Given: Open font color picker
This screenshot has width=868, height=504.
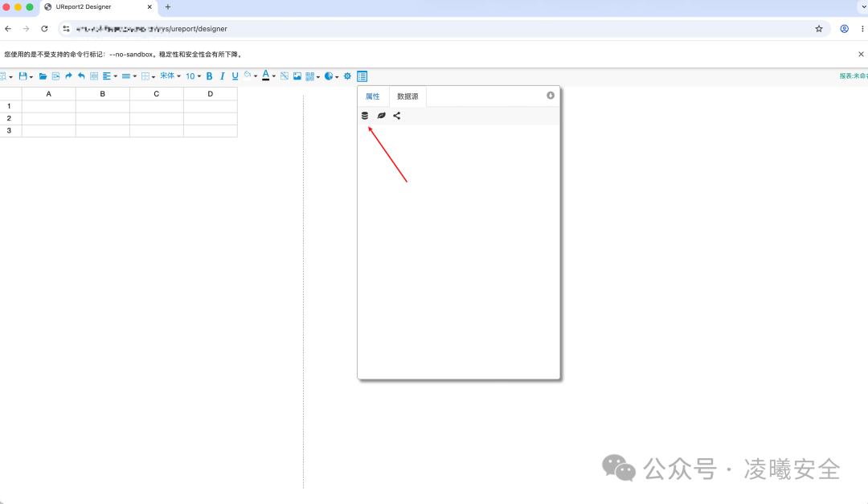Looking at the screenshot, I should pos(269,76).
